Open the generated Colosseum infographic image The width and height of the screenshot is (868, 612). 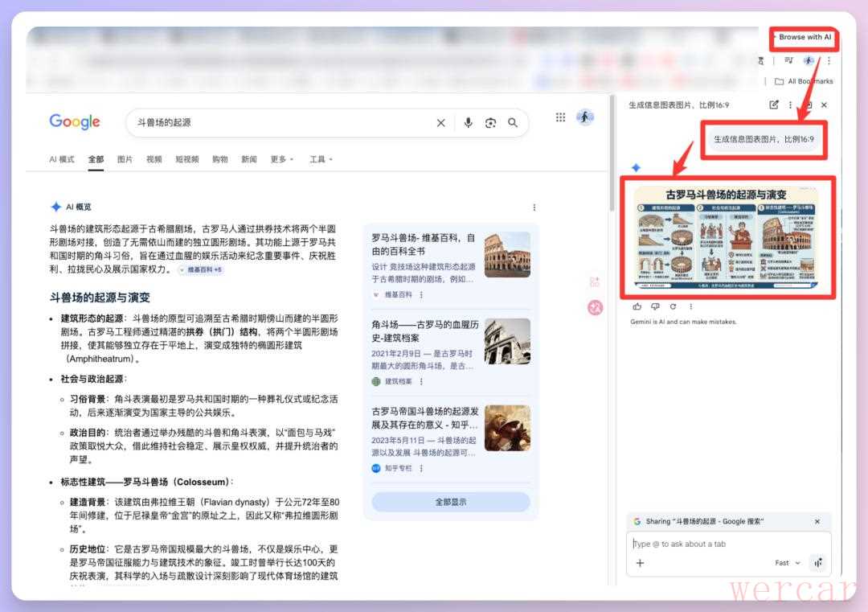coord(726,238)
